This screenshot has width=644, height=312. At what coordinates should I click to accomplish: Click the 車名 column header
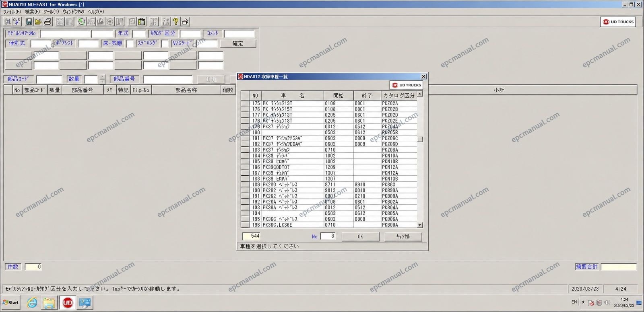[x=293, y=96]
